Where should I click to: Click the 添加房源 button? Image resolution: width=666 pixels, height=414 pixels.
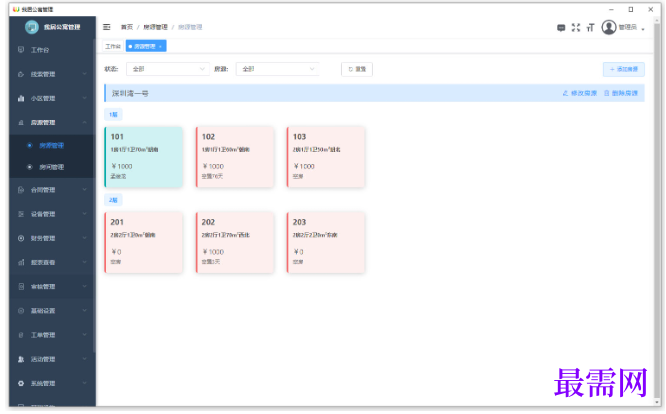point(624,69)
